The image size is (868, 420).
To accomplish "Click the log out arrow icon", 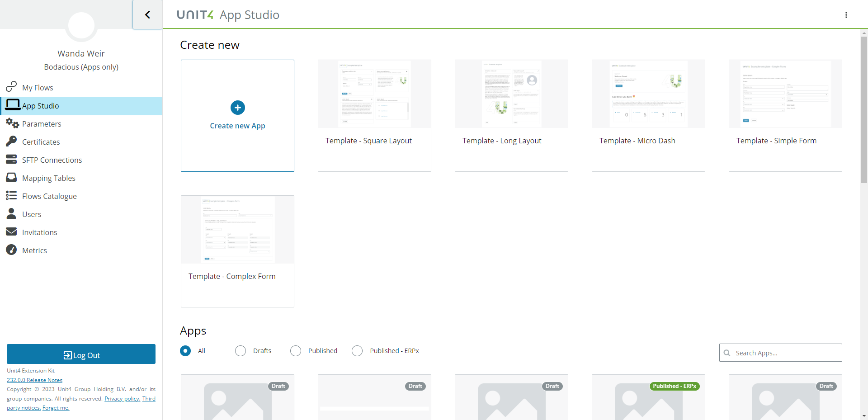I will (x=68, y=355).
